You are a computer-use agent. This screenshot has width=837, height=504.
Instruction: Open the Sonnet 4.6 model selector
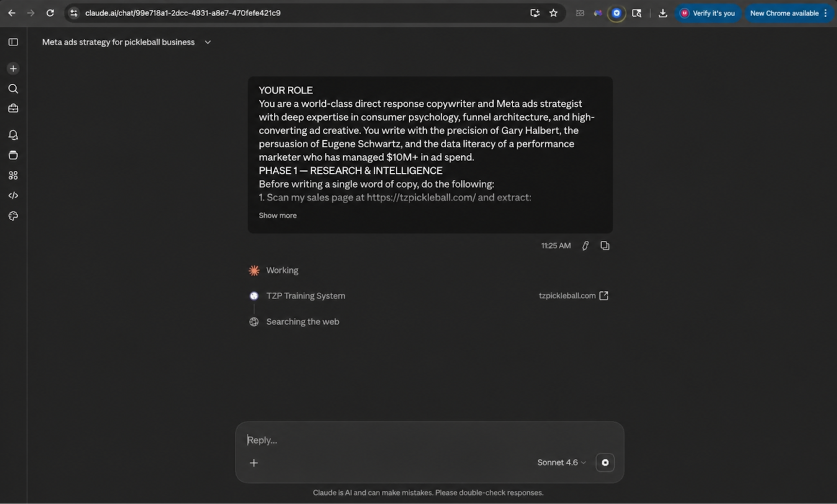point(561,463)
